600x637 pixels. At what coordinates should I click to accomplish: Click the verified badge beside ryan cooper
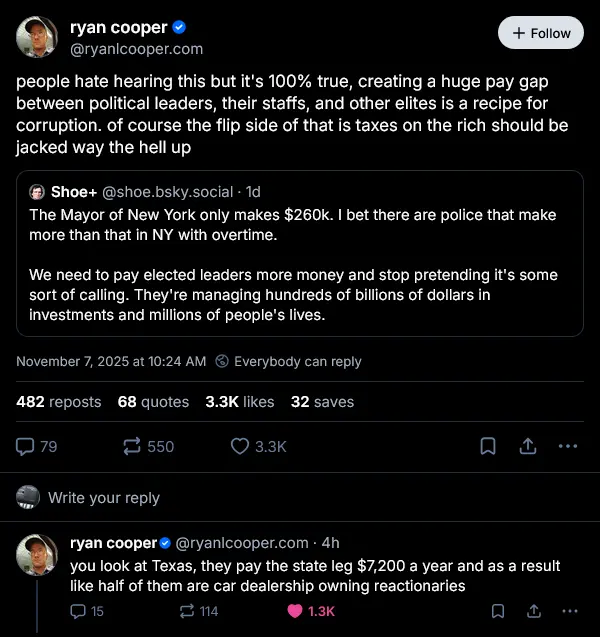(179, 27)
